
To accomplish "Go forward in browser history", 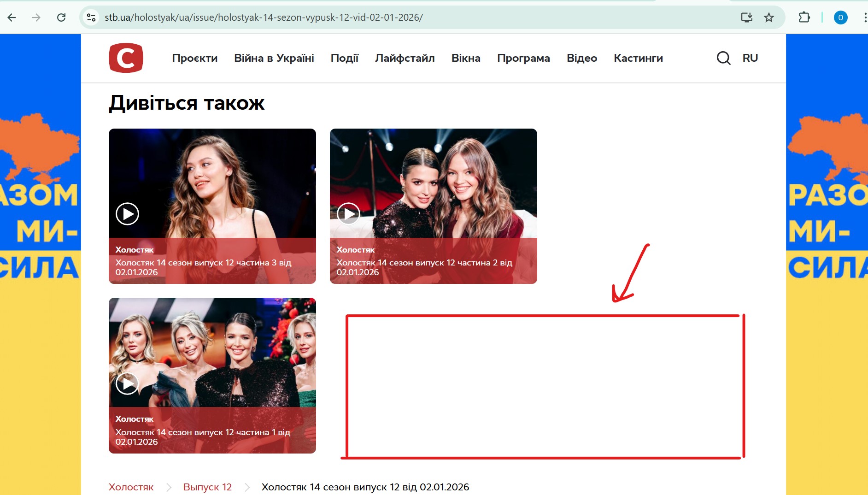I will [x=36, y=18].
